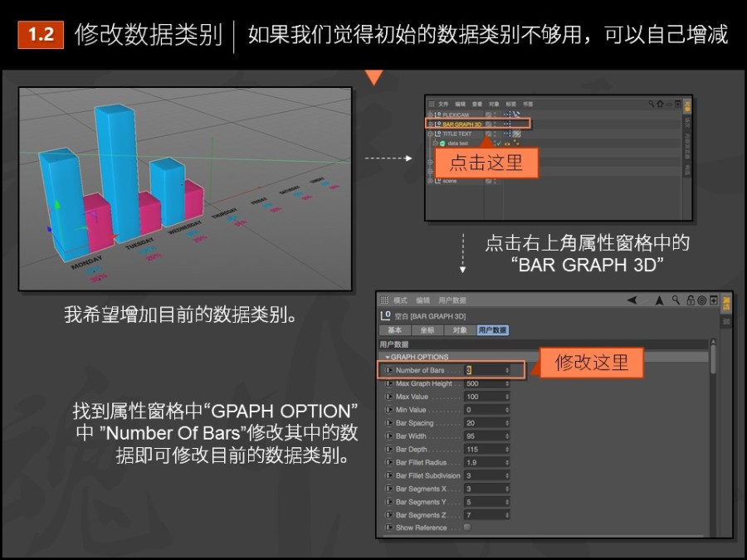Click the home icon in the object manager toolbar

pos(659,102)
